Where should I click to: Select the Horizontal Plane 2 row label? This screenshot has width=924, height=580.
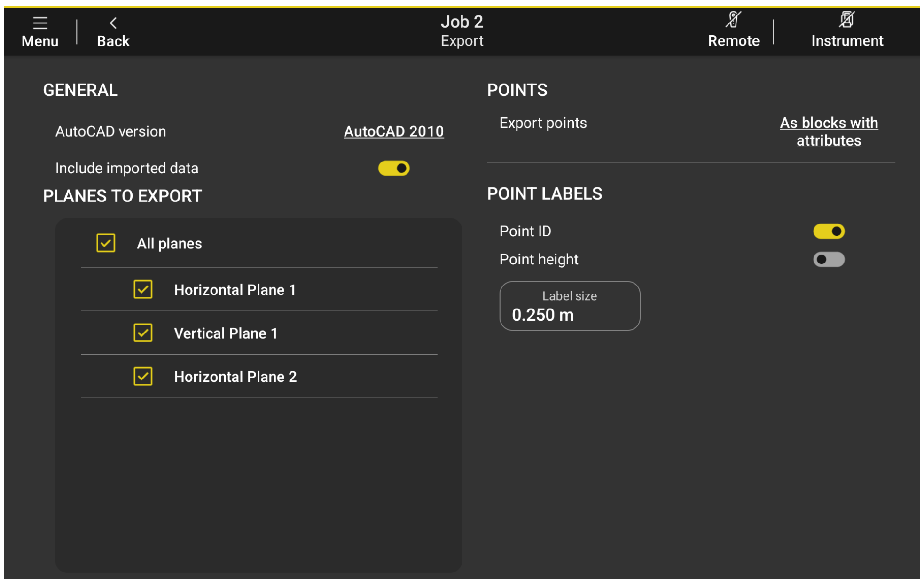tap(235, 377)
